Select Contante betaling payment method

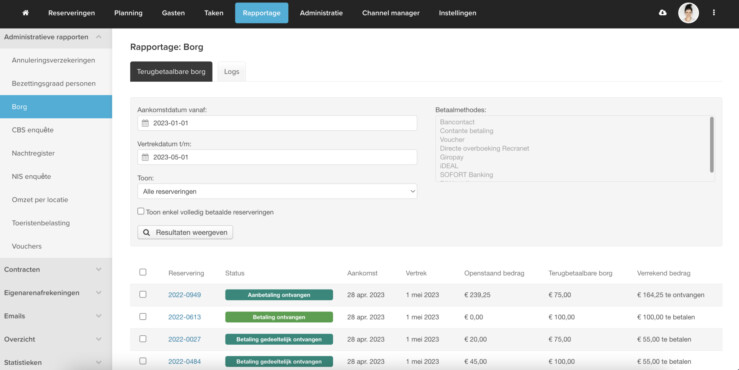tap(467, 131)
